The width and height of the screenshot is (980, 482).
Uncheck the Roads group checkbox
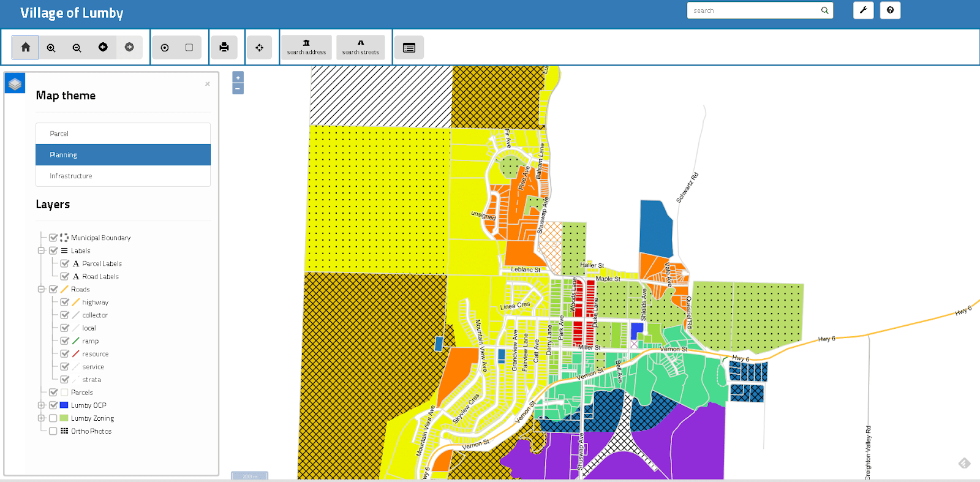53,289
